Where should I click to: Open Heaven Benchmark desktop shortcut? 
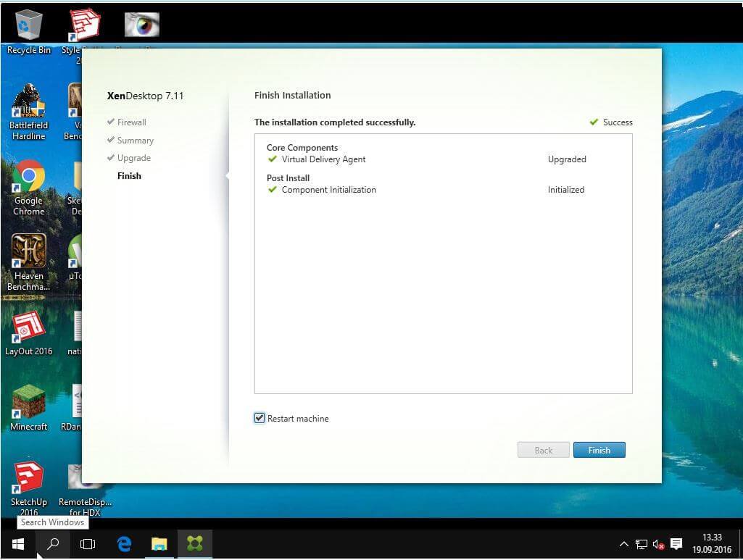pyautogui.click(x=28, y=263)
